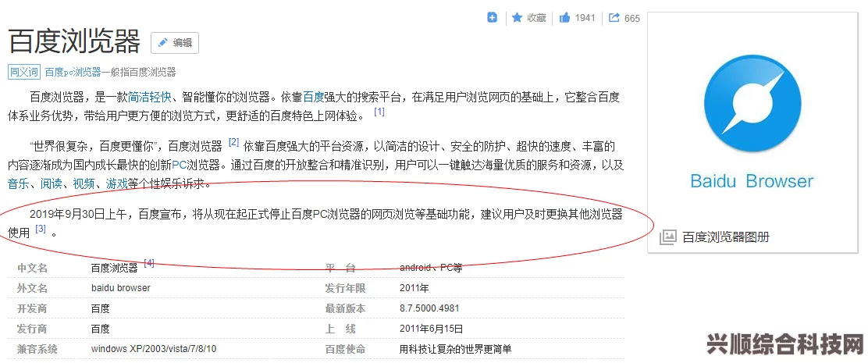
Task: Click the thumbs-up like icon with 1941
Action: 564,18
